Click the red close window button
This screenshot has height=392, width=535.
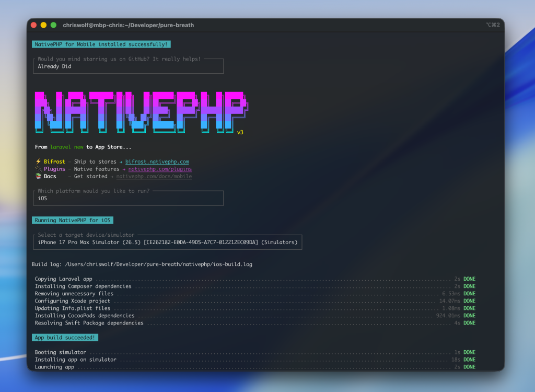(34, 25)
